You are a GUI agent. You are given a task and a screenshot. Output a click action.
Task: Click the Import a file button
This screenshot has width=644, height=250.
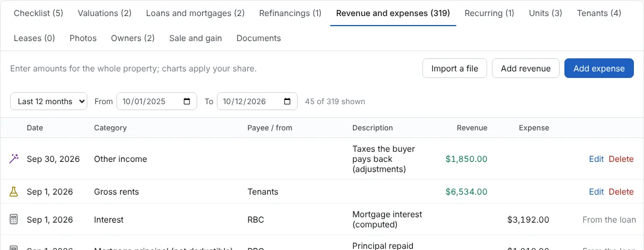coord(454,68)
